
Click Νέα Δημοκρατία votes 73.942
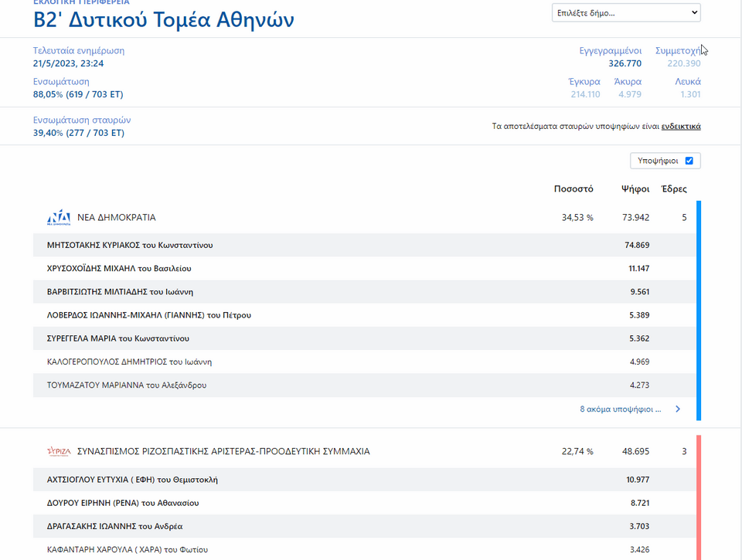point(635,218)
